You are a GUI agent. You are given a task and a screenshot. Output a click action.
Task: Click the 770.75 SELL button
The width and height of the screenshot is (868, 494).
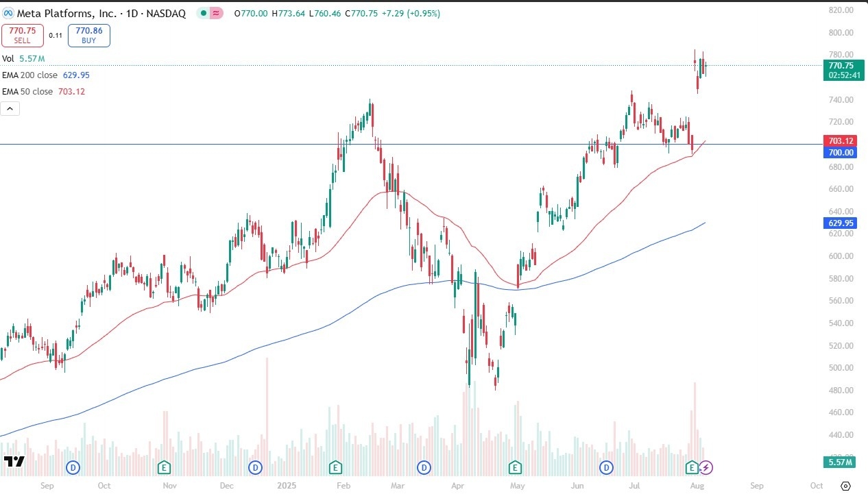23,36
